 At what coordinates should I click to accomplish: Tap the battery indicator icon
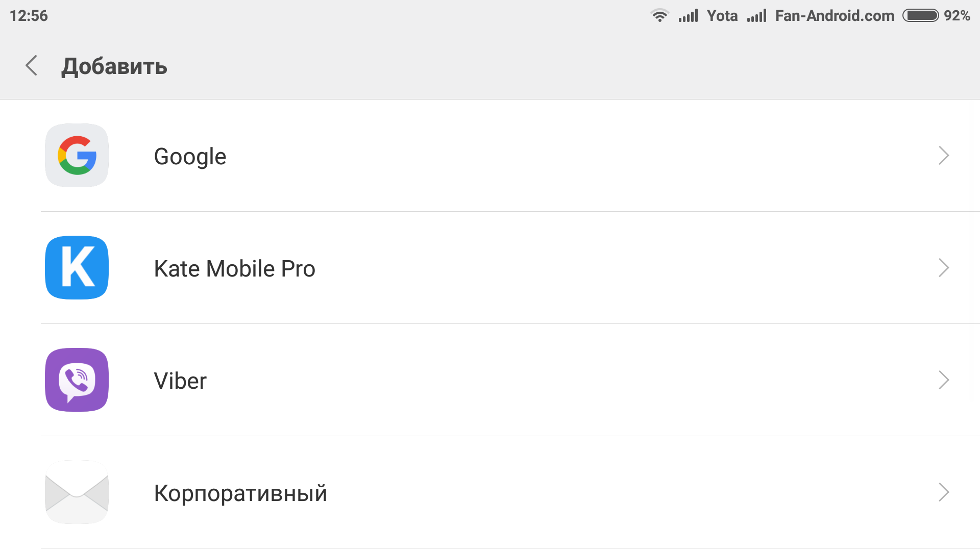click(x=921, y=16)
